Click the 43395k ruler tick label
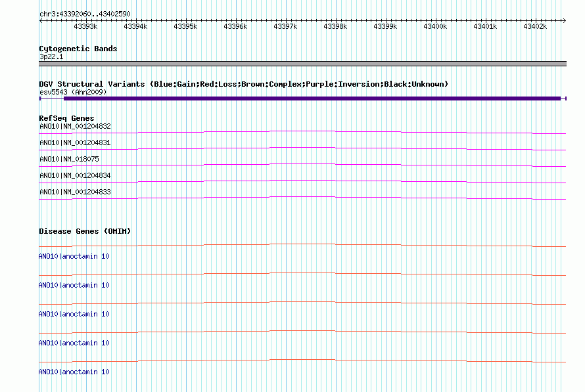Viewport: 585px width, 392px height. [x=185, y=26]
